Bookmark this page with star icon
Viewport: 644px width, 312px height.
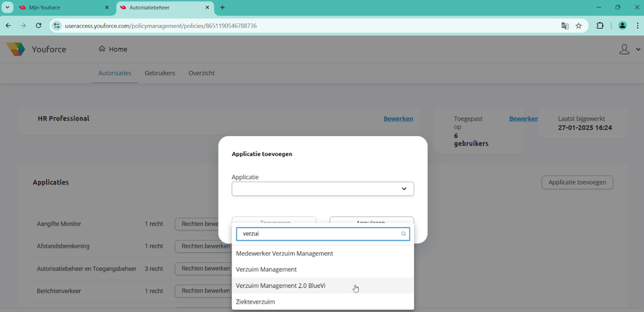[x=579, y=25]
